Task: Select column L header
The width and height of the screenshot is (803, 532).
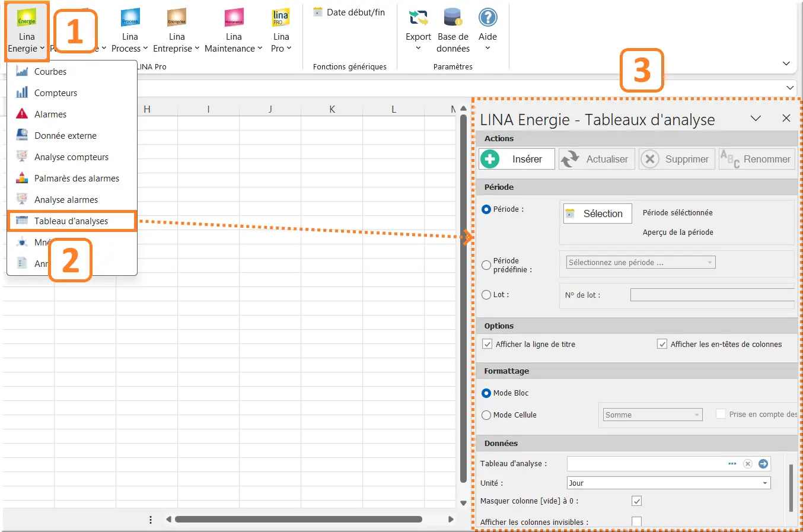Action: (394, 109)
